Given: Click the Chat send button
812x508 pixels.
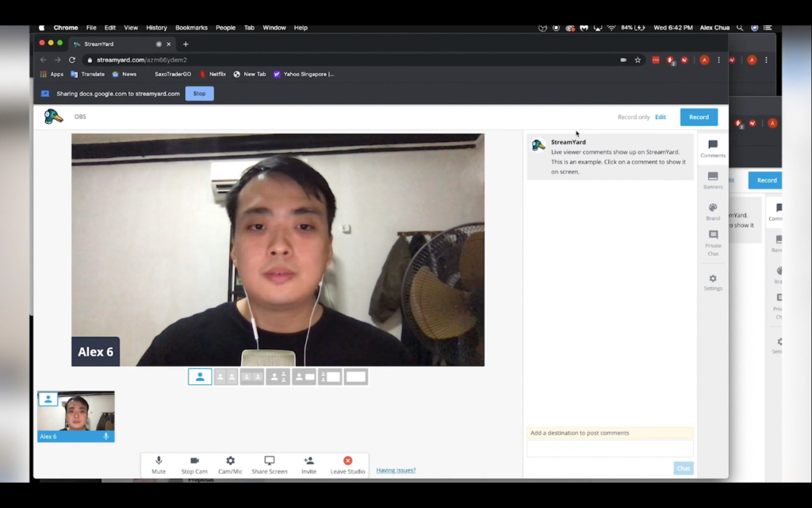Looking at the screenshot, I should 683,468.
